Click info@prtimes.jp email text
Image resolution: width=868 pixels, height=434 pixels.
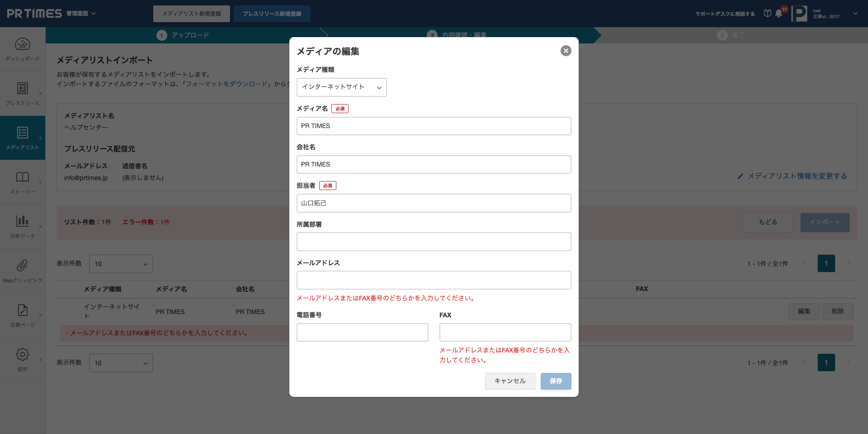86,178
